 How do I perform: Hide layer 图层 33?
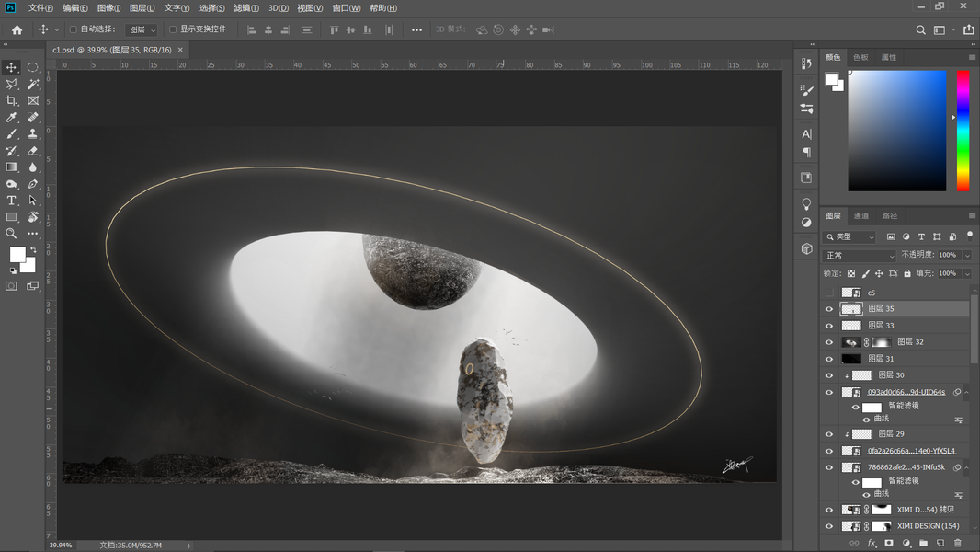pyautogui.click(x=829, y=326)
